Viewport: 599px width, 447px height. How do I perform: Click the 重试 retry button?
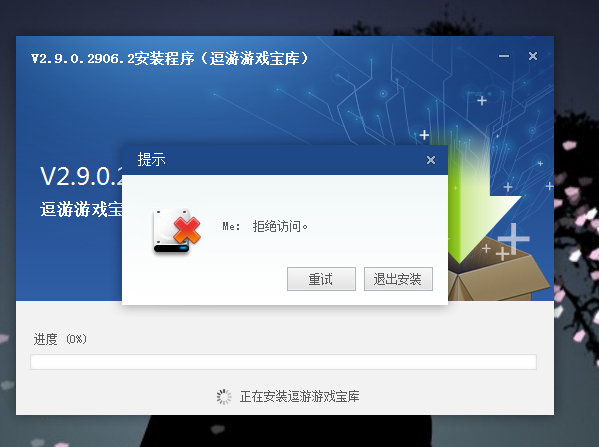click(321, 279)
